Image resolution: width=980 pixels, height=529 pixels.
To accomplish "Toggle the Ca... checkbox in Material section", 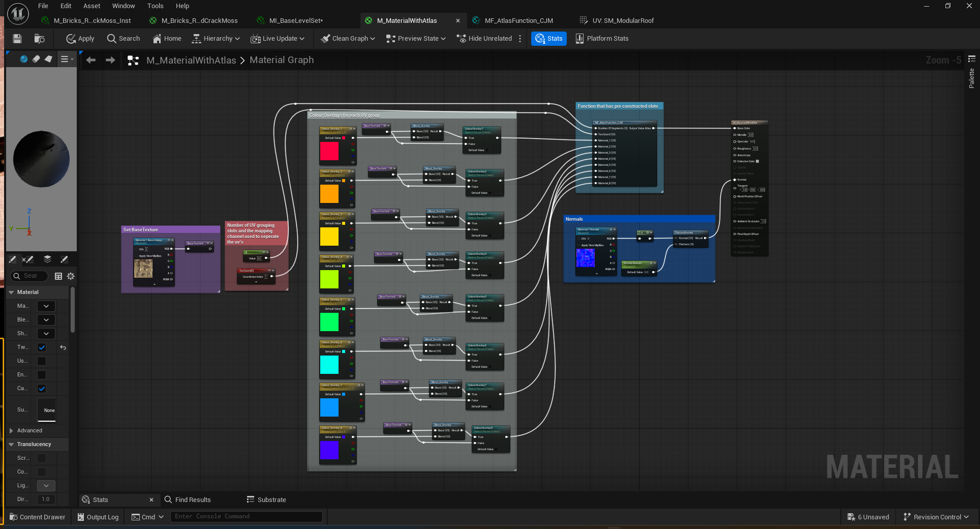I will 42,389.
